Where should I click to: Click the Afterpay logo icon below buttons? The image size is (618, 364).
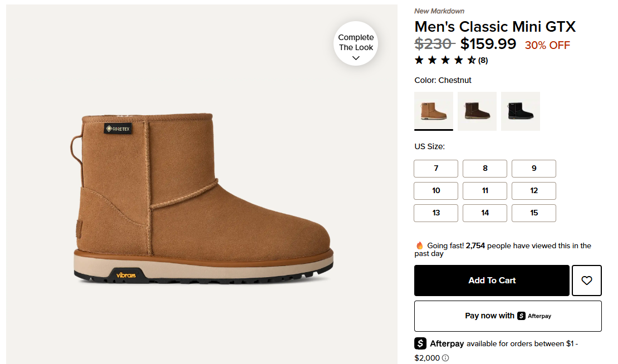coord(420,343)
